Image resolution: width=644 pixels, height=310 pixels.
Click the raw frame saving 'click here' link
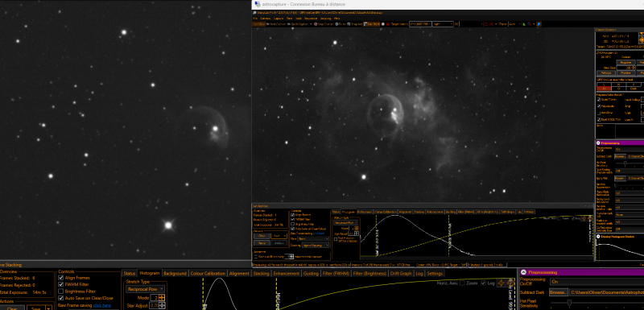pos(102,305)
